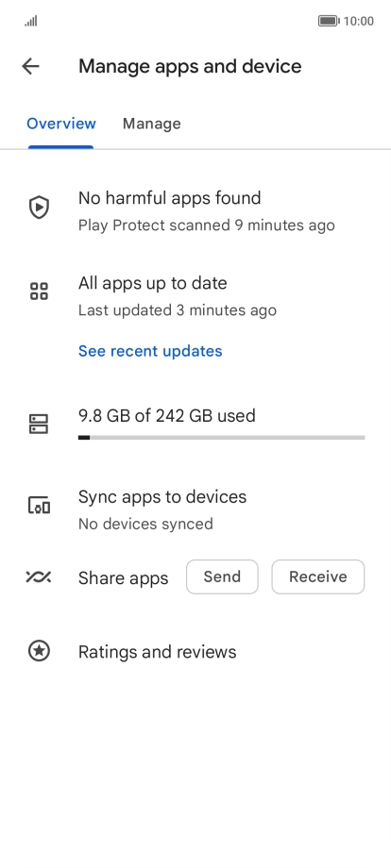Tap the back arrow icon
Viewport: 391px width, 868px height.
30,66
